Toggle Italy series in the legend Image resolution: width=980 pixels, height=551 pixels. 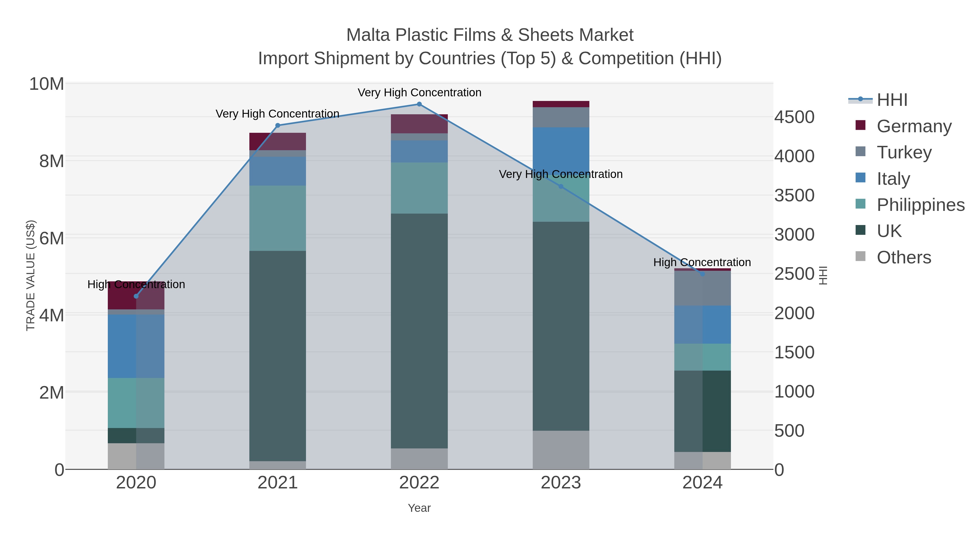click(883, 178)
